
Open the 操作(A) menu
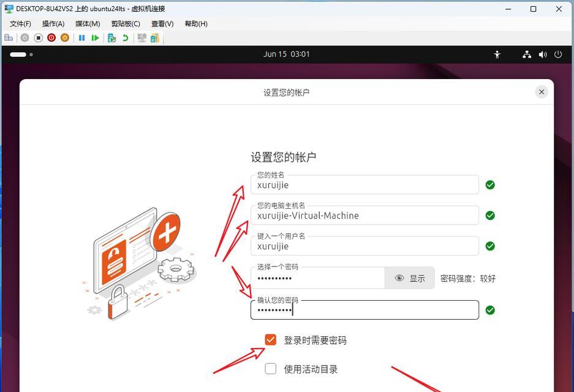(x=53, y=24)
